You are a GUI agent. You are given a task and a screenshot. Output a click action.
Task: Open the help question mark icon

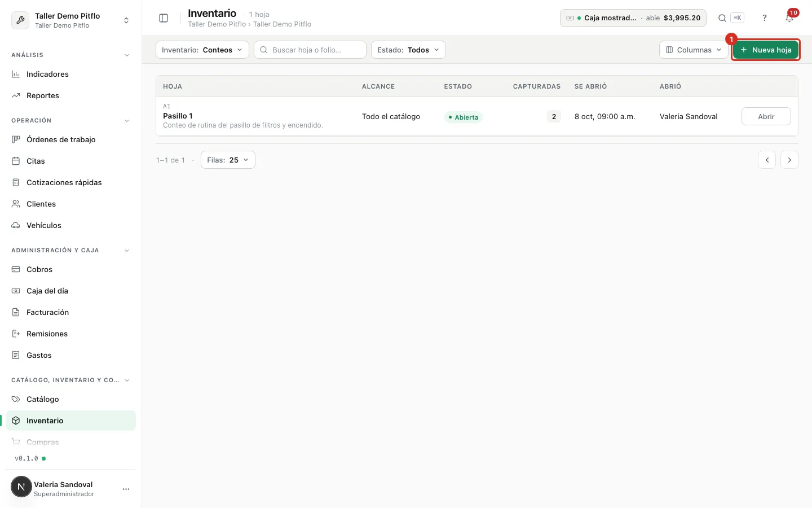click(x=765, y=18)
